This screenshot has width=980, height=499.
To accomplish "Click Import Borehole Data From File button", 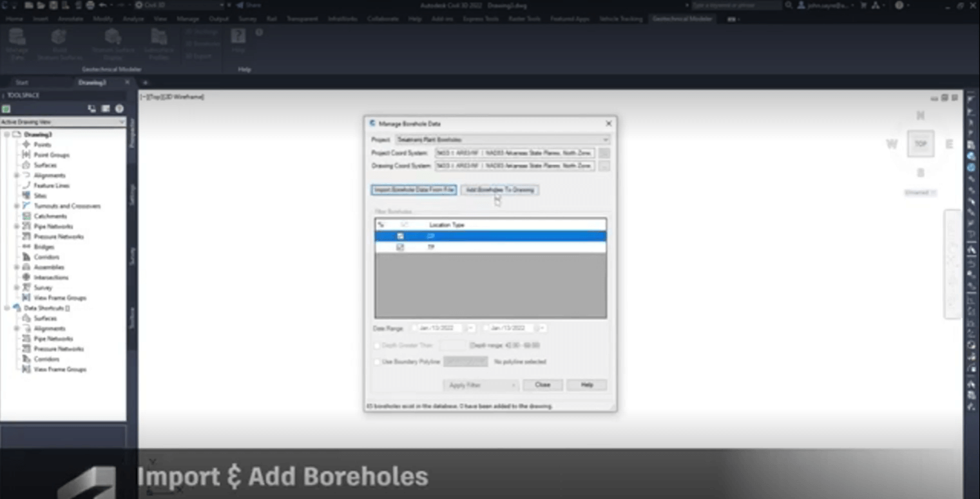I will coord(414,190).
